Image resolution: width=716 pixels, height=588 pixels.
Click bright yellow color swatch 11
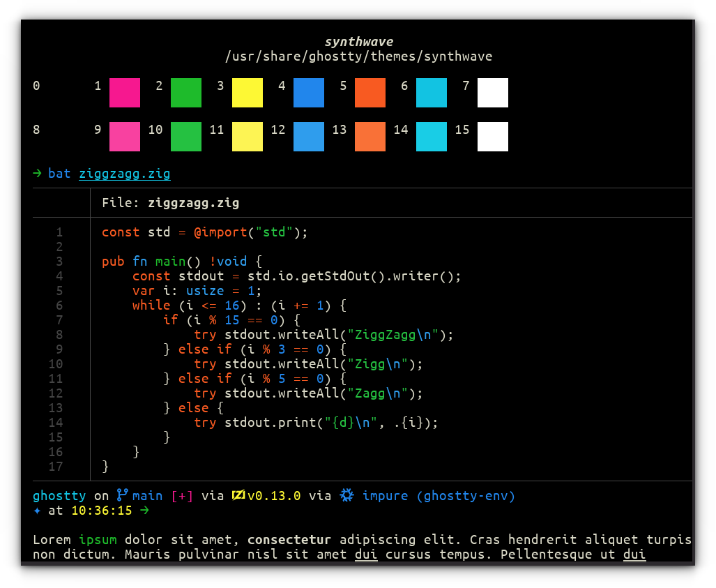[x=247, y=137]
